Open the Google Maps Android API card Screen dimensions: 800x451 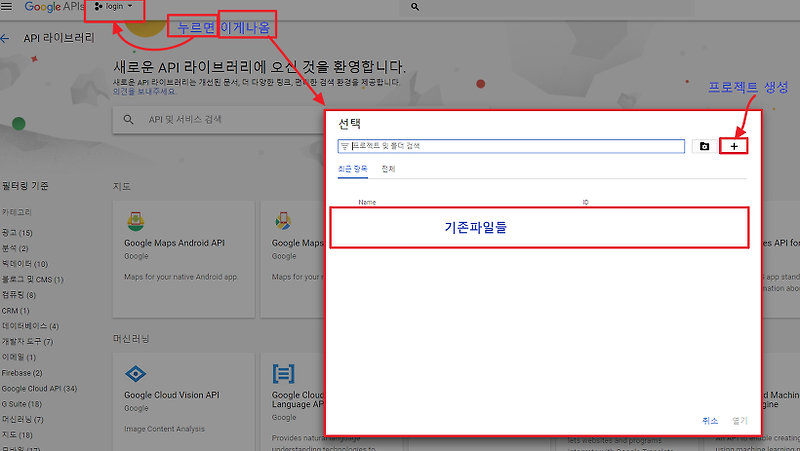click(184, 259)
